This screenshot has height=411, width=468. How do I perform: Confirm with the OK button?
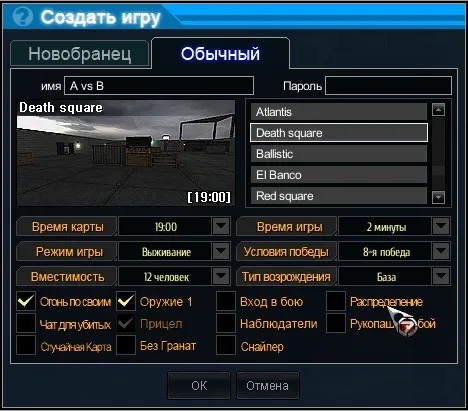click(199, 386)
